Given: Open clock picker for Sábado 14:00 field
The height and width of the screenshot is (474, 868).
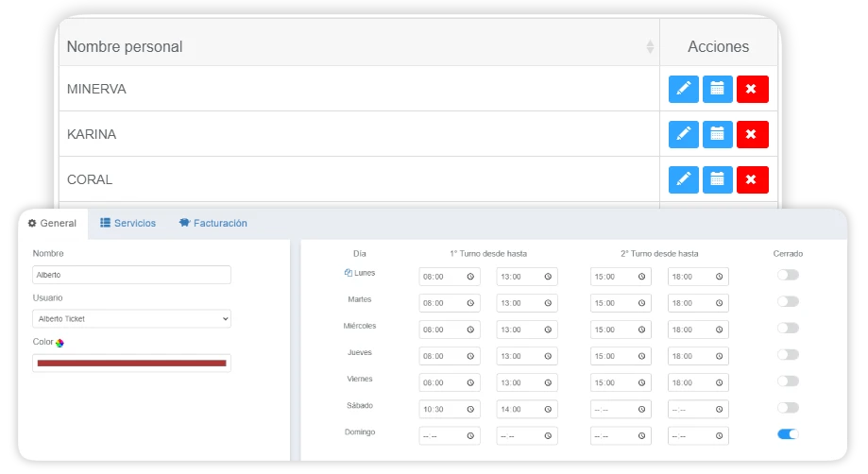Looking at the screenshot, I should [x=548, y=409].
